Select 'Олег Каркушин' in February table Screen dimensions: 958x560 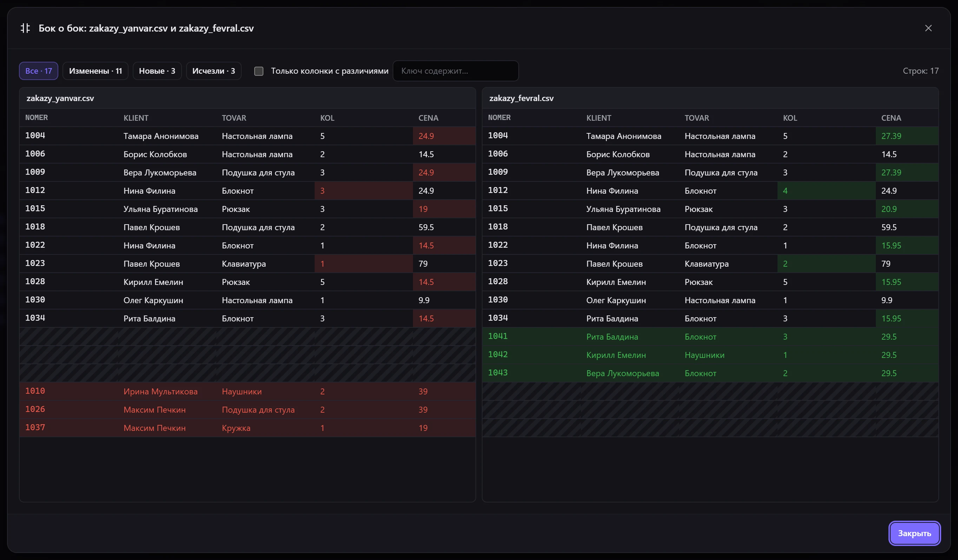point(616,300)
